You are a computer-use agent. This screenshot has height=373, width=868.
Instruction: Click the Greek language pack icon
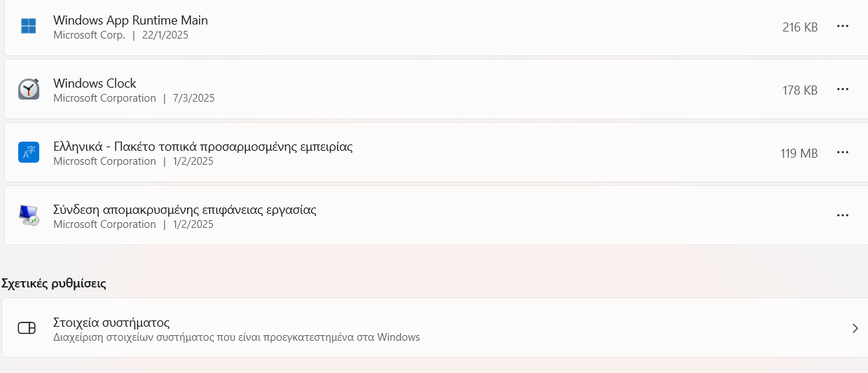point(29,152)
